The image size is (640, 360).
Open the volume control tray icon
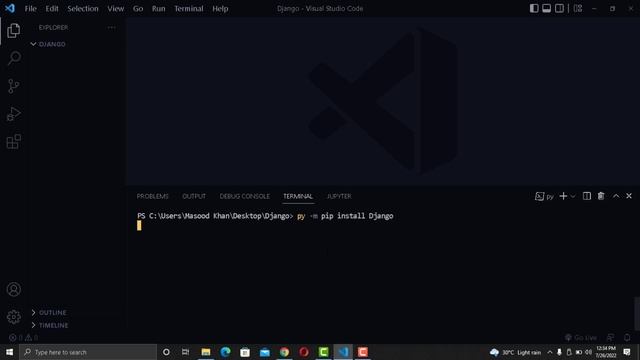[x=588, y=352]
